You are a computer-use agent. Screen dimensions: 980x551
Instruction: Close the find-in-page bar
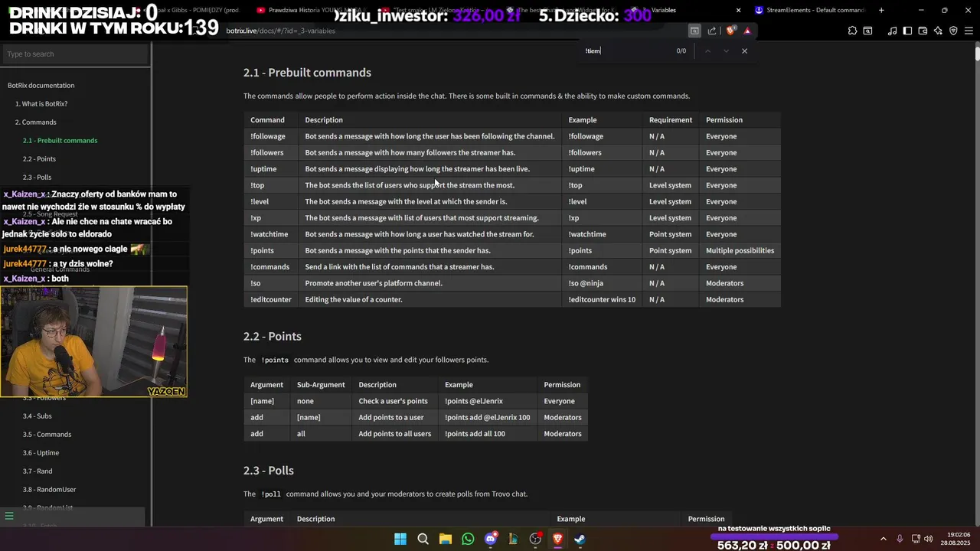[x=744, y=51]
